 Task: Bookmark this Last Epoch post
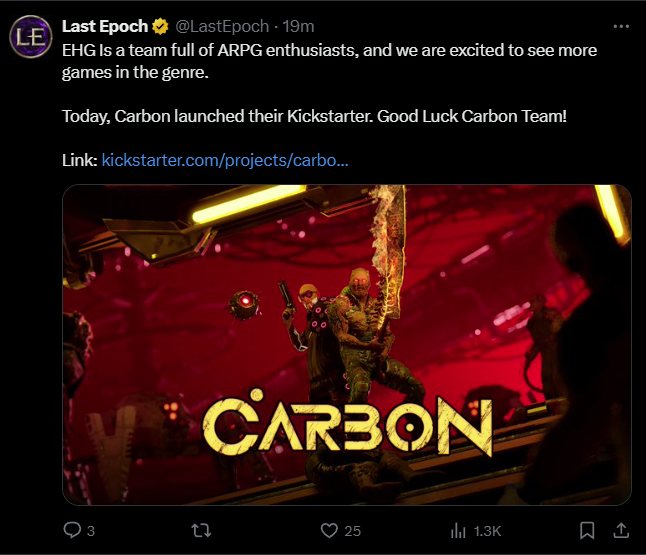click(x=588, y=530)
